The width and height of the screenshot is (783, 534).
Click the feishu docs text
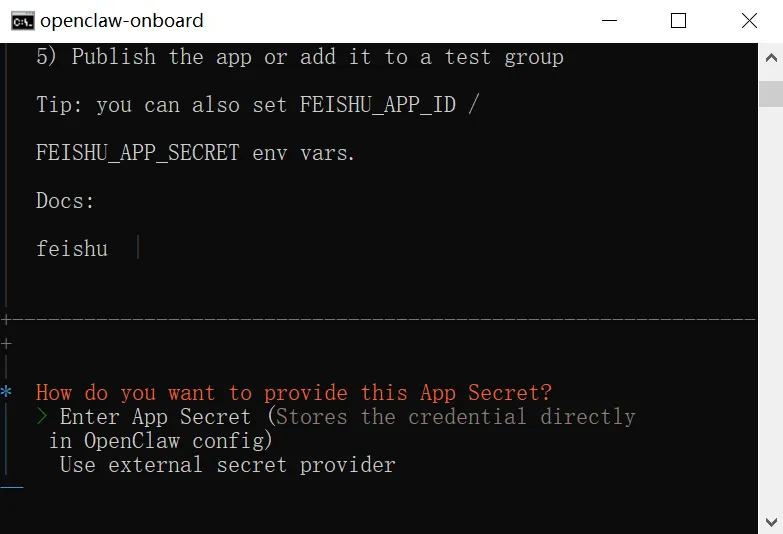(71, 249)
